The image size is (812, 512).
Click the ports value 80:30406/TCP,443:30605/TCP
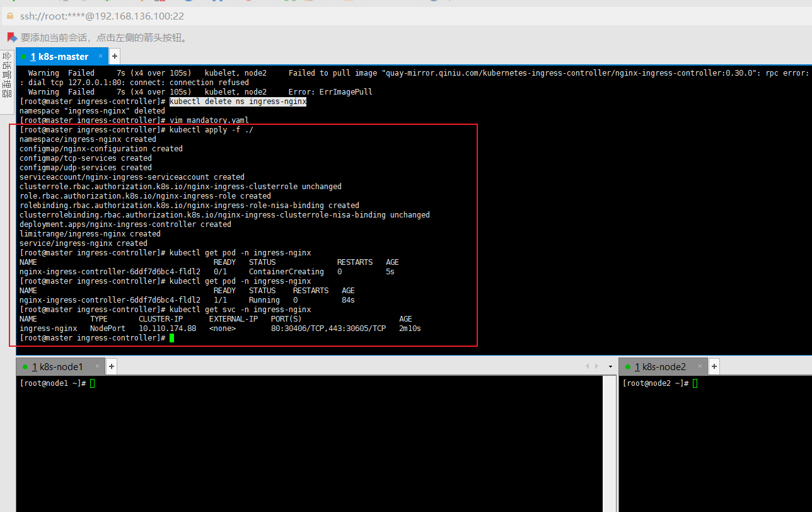pyautogui.click(x=328, y=329)
